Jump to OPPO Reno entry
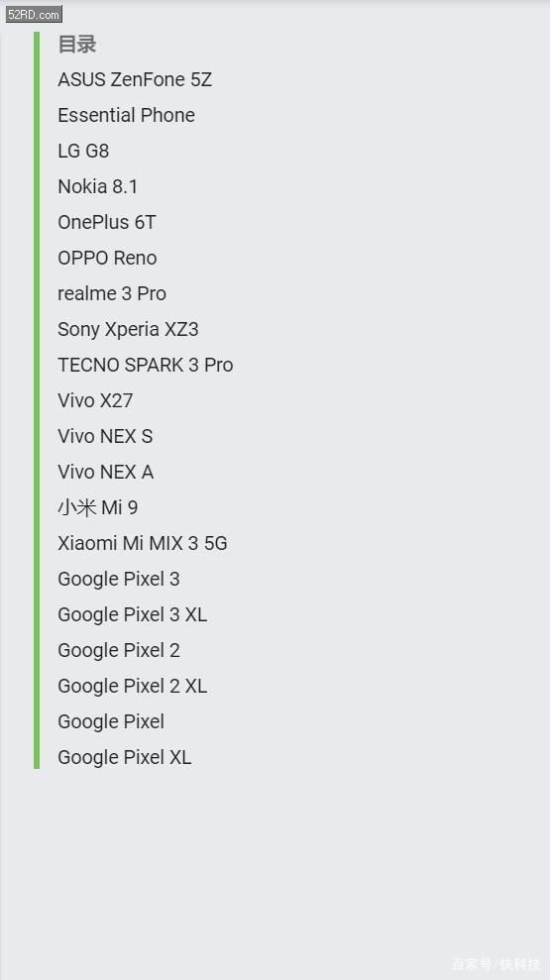Screen dimensions: 550x980 (x=107, y=258)
